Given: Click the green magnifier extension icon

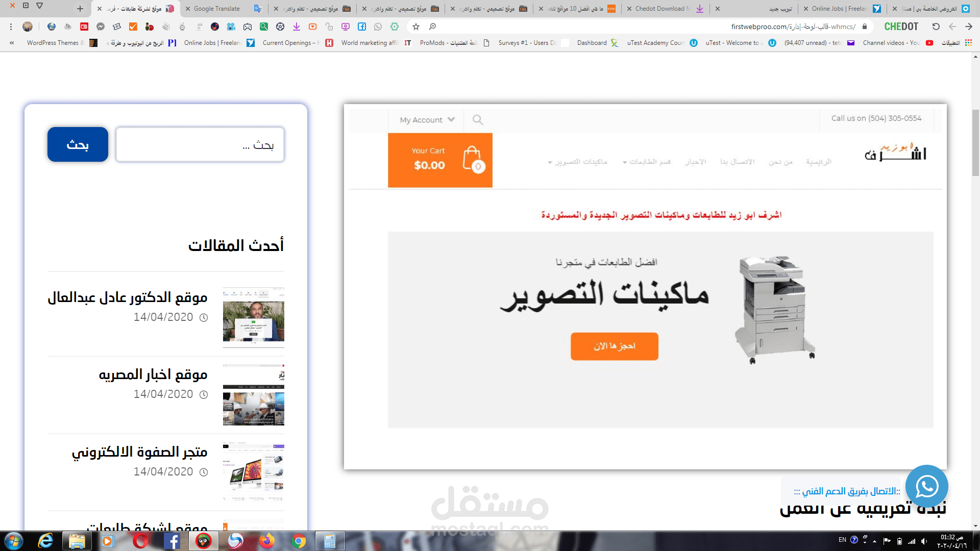Looking at the screenshot, I should click(x=264, y=27).
